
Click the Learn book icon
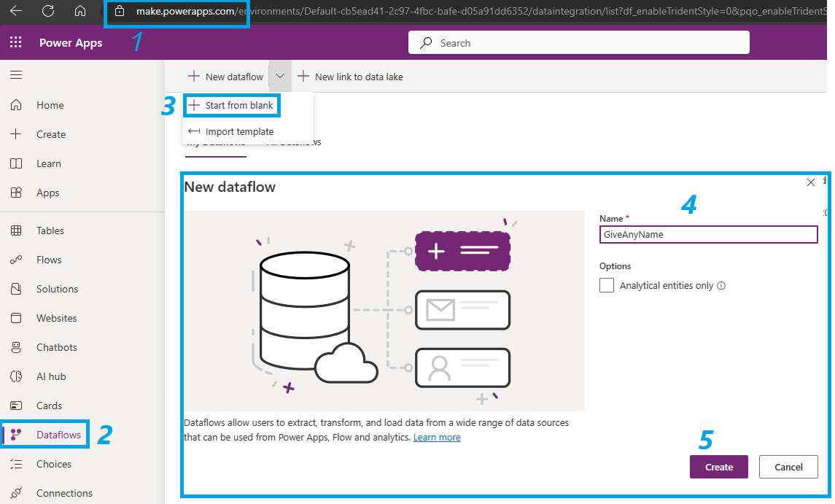click(17, 163)
